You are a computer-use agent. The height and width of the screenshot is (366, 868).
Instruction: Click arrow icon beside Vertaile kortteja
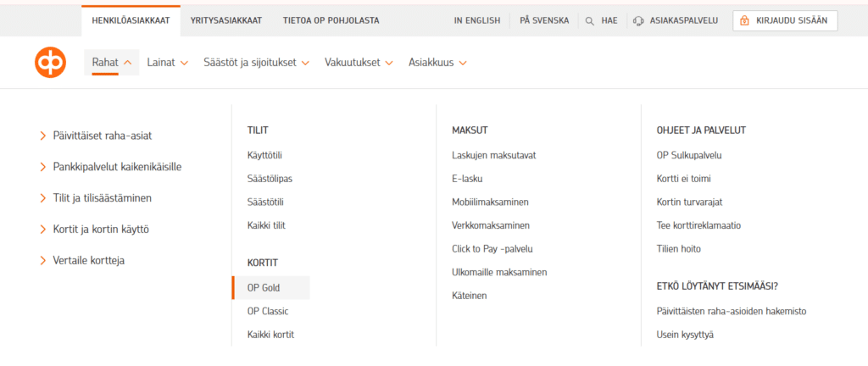pyautogui.click(x=43, y=260)
